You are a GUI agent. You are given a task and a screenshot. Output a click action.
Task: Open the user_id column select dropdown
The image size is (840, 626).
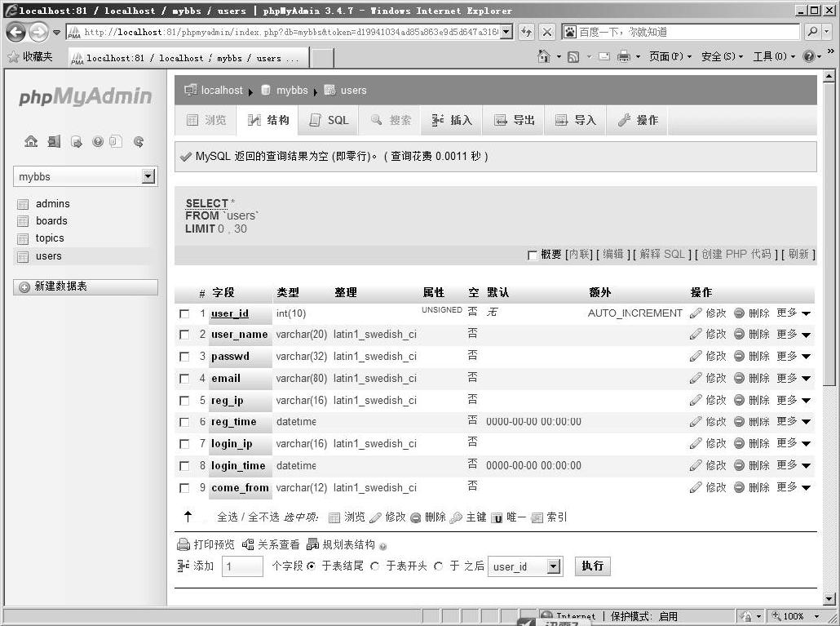525,566
